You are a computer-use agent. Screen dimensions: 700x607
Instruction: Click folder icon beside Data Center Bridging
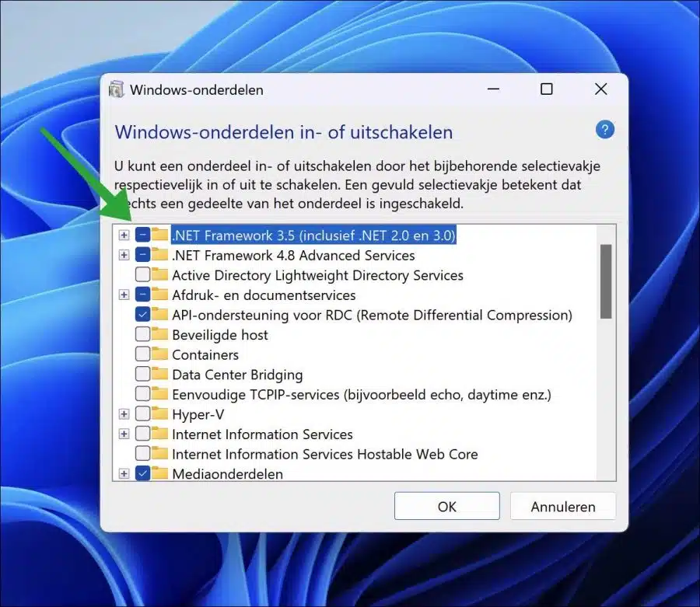tap(159, 374)
